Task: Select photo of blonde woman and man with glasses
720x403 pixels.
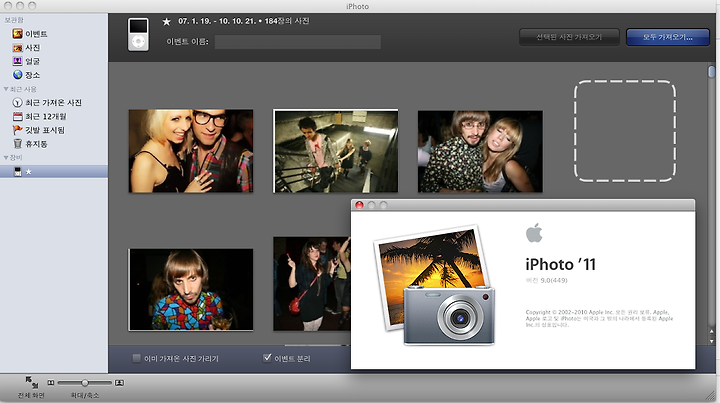Action: 191,151
